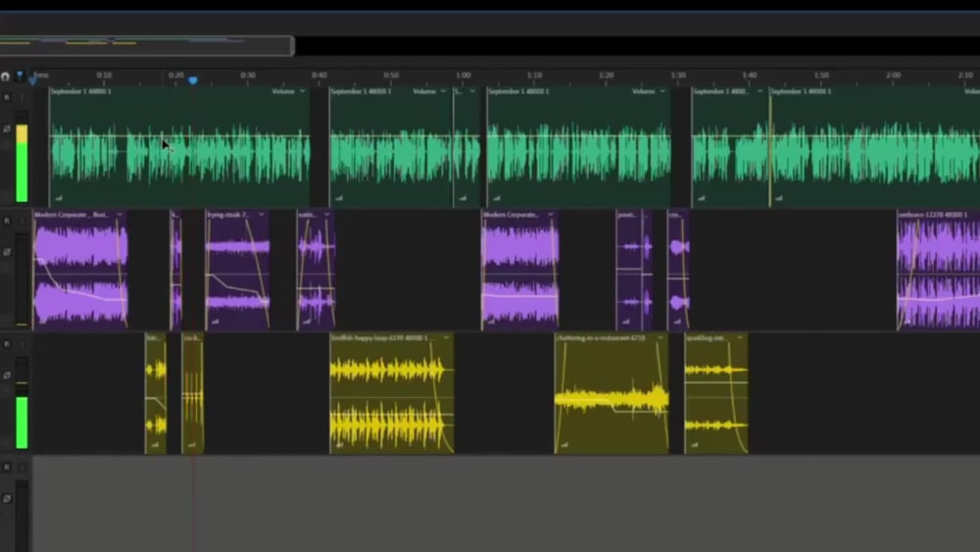Arm record (R) on the yellow effects track

7,344
